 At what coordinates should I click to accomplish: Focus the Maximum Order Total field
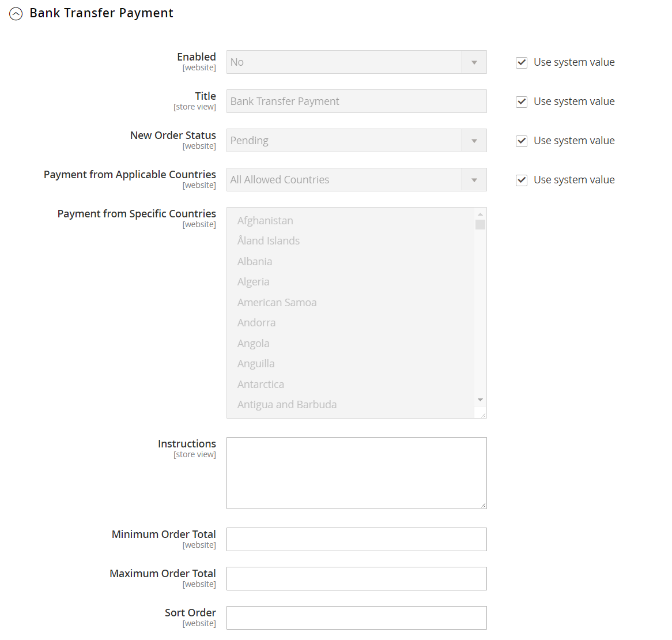coord(356,579)
